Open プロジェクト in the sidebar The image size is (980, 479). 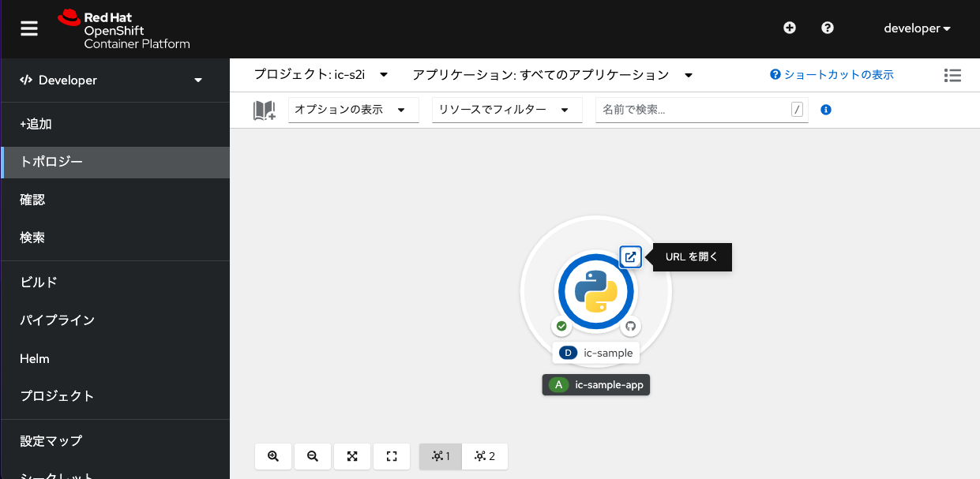(x=115, y=396)
